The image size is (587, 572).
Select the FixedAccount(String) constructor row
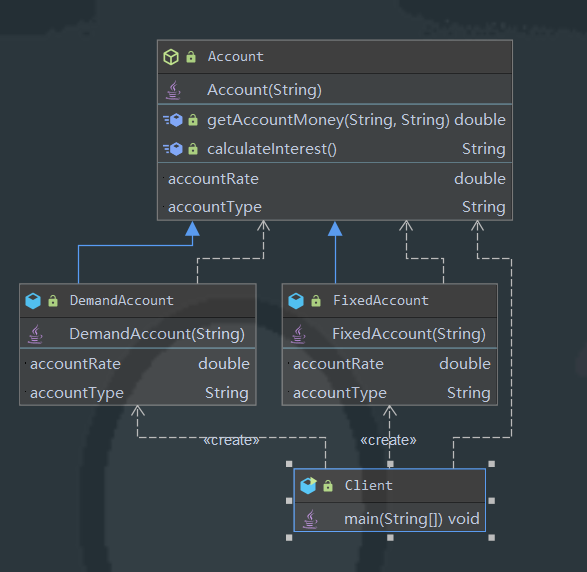pos(390,334)
